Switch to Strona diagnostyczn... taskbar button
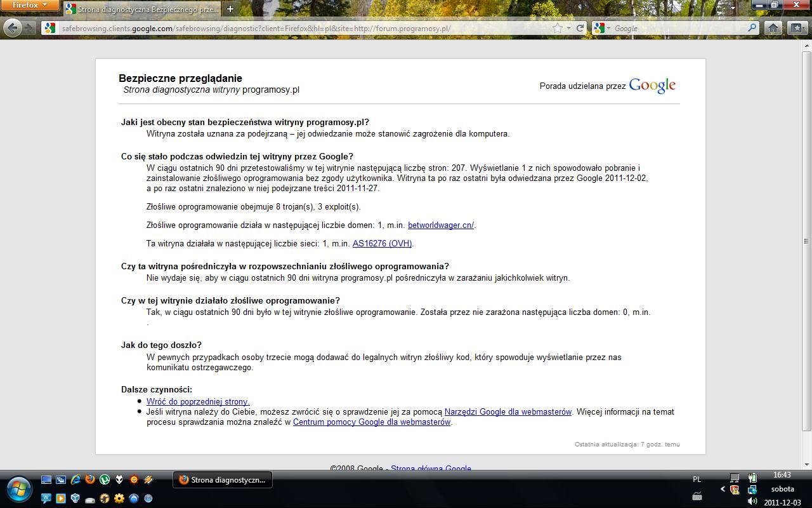The image size is (812, 508). tap(223, 479)
